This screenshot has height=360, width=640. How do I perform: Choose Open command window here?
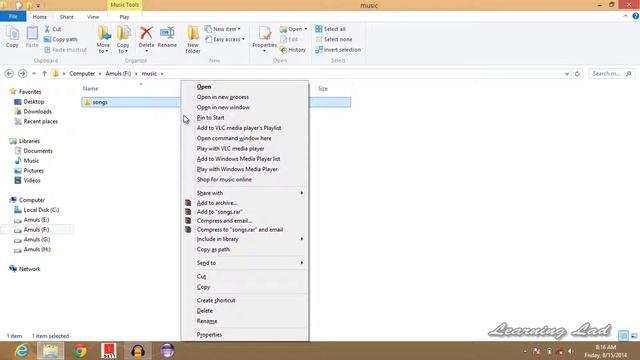[x=245, y=138]
